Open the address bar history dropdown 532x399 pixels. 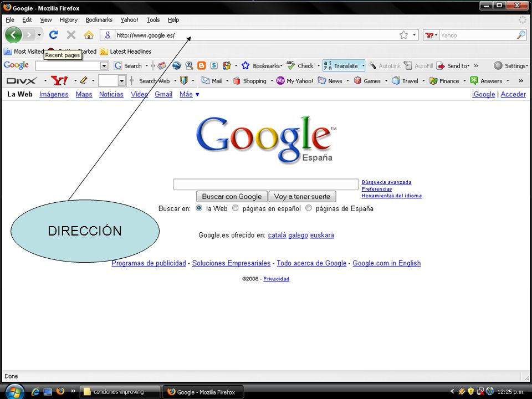point(414,35)
